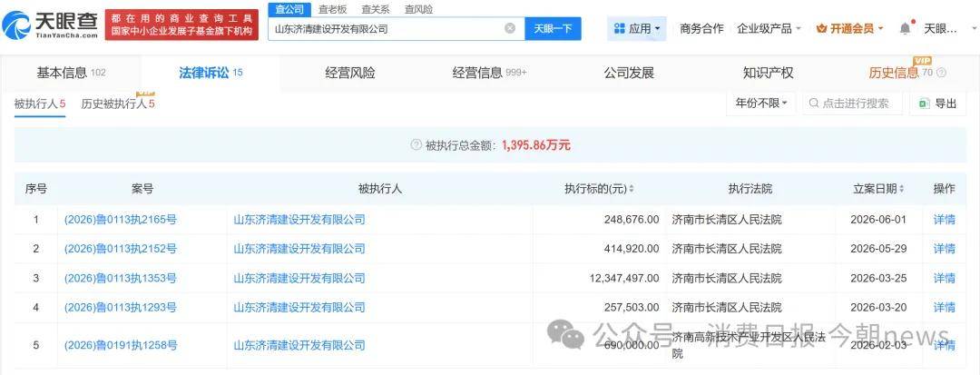Select the 法律诉讼 tab
This screenshot has height=375, width=980.
click(x=211, y=74)
